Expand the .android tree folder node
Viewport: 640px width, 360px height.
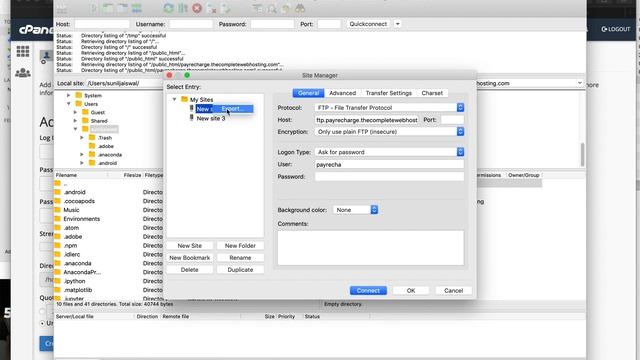point(82,163)
